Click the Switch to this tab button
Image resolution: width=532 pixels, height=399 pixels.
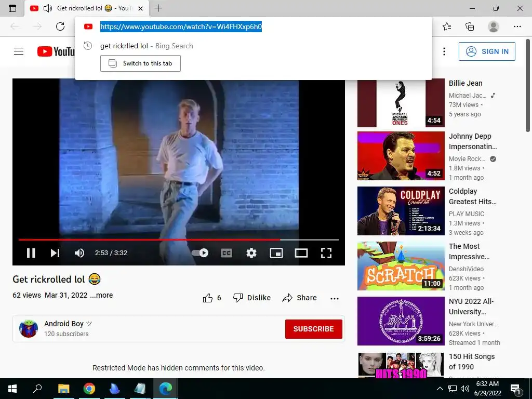[x=140, y=63]
